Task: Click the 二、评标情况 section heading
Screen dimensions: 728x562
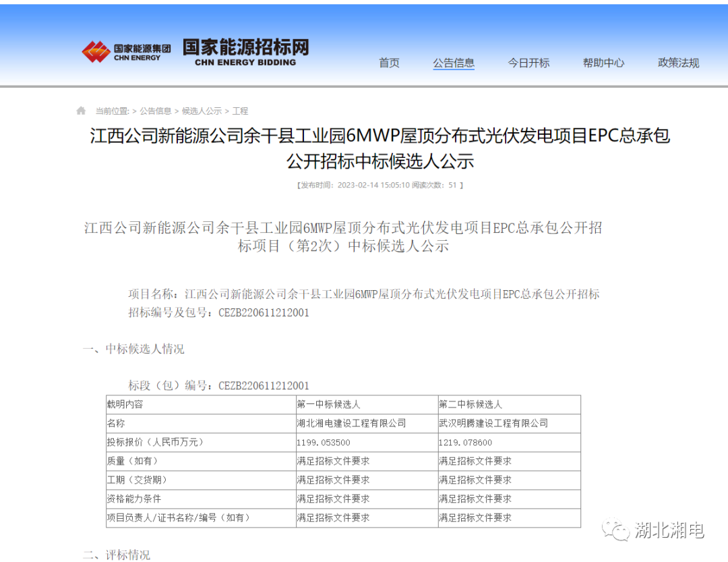Action: click(x=118, y=556)
